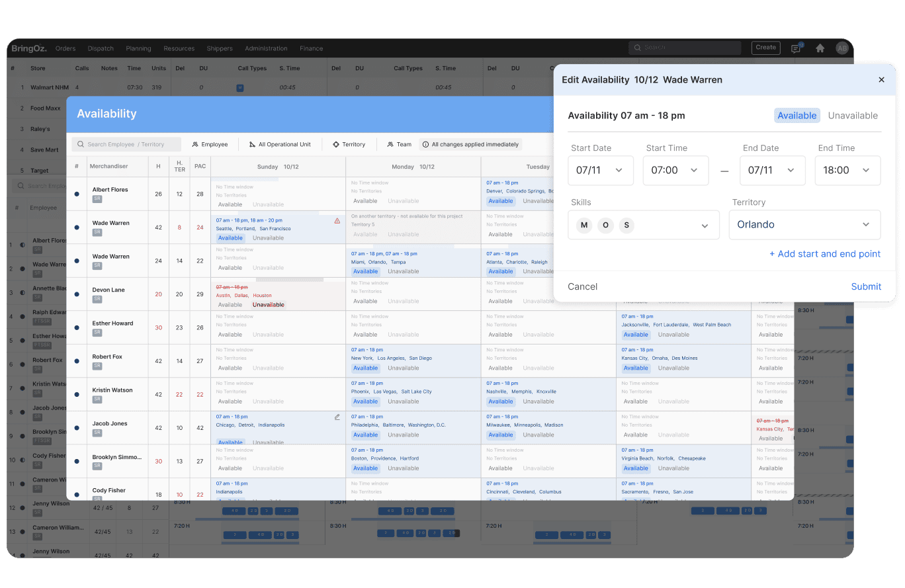This screenshot has width=905, height=588.
Task: Open the Resources menu in top navigation
Action: 179,48
